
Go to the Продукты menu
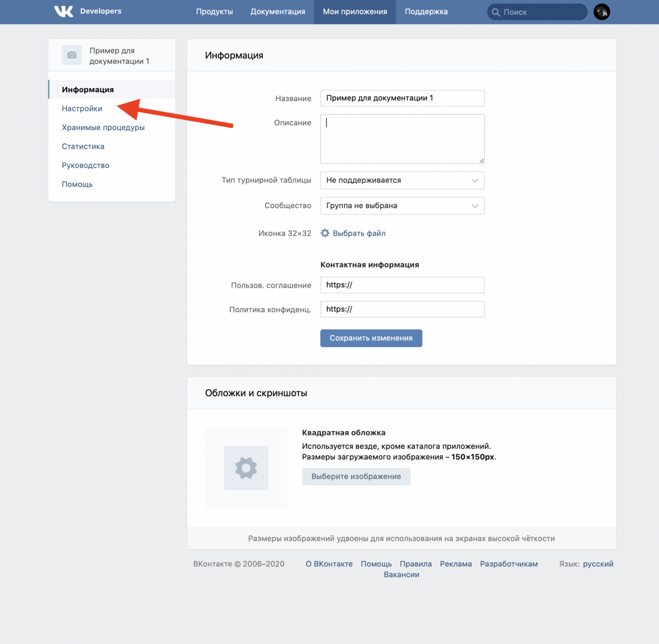point(214,12)
